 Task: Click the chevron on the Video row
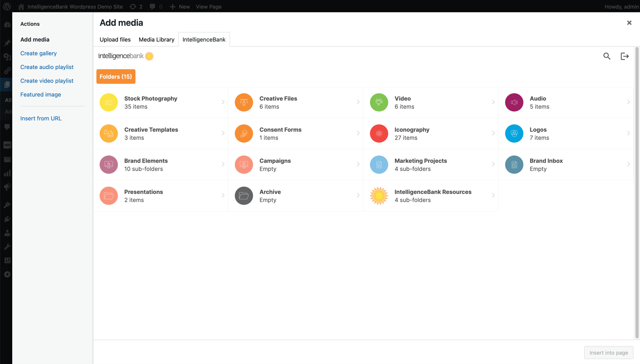493,102
